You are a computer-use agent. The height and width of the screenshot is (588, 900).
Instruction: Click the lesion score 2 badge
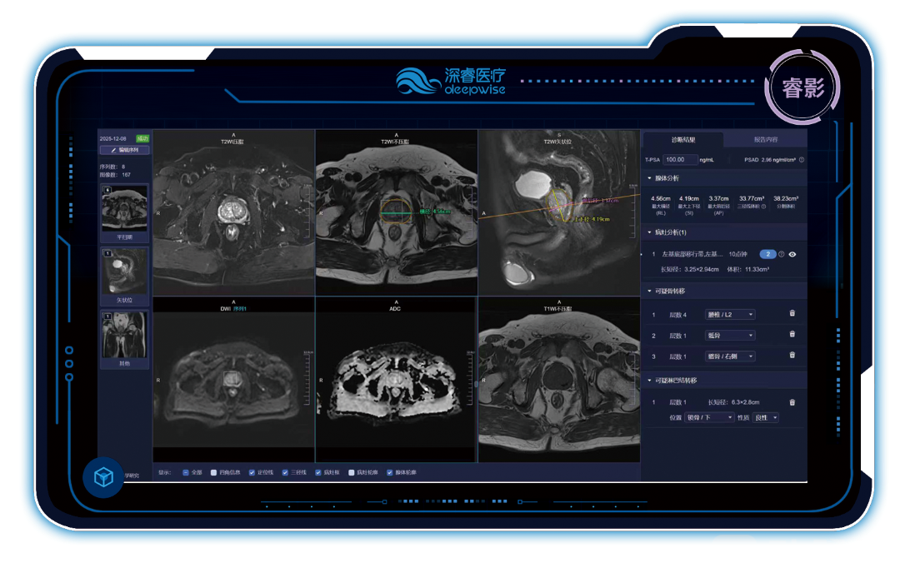point(767,254)
